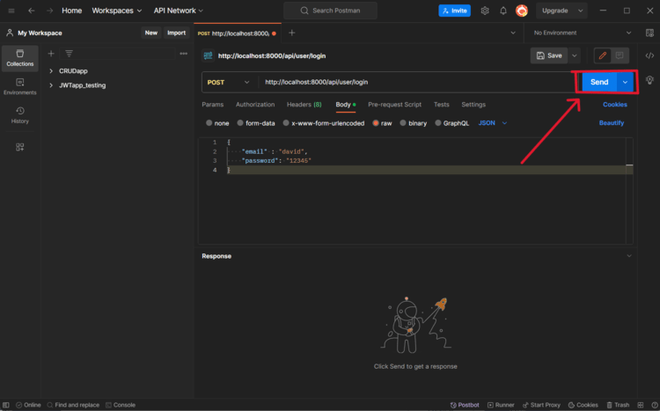Image resolution: width=660 pixels, height=411 pixels.
Task: Click the Beautify link
Action: [611, 123]
